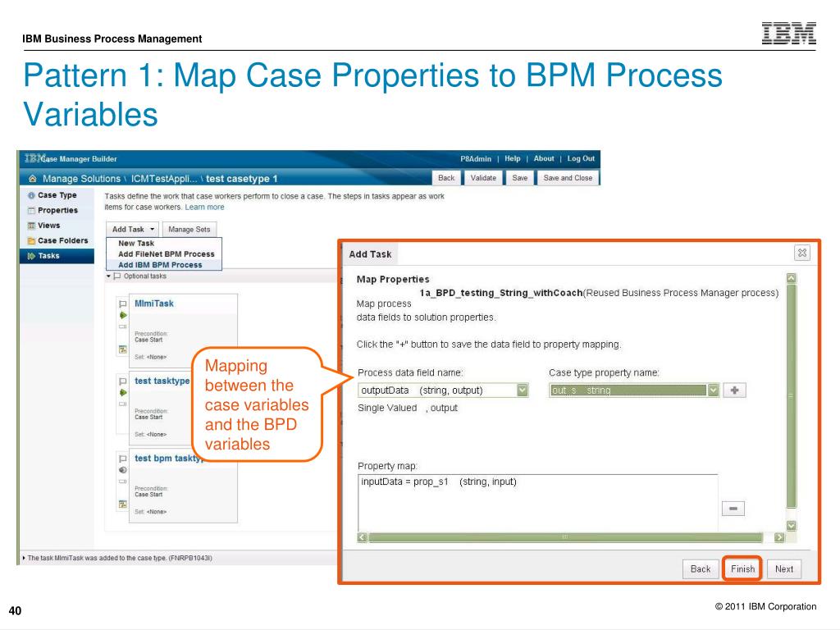840x630 pixels.
Task: Click the P8Admin user link
Action: pyautogui.click(x=476, y=158)
